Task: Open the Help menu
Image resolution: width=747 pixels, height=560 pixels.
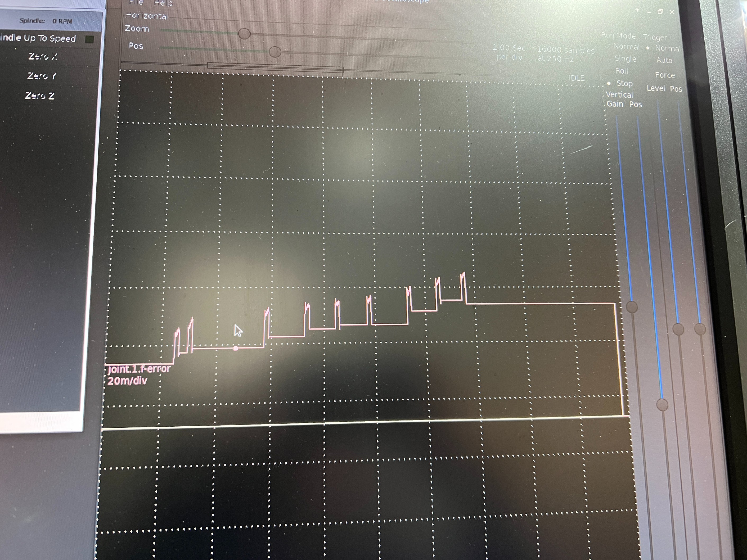Action: coord(163,3)
